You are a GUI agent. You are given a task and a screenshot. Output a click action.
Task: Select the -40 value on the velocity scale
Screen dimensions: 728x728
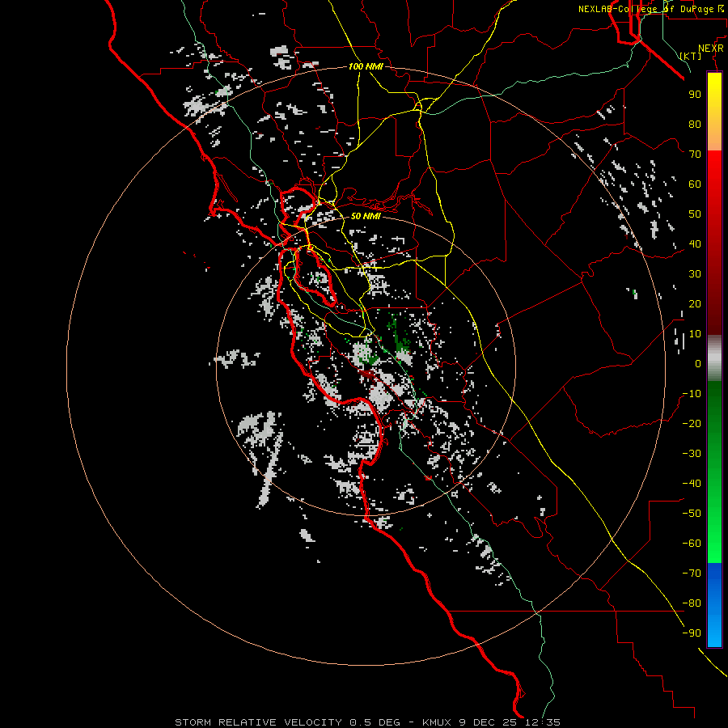(692, 484)
